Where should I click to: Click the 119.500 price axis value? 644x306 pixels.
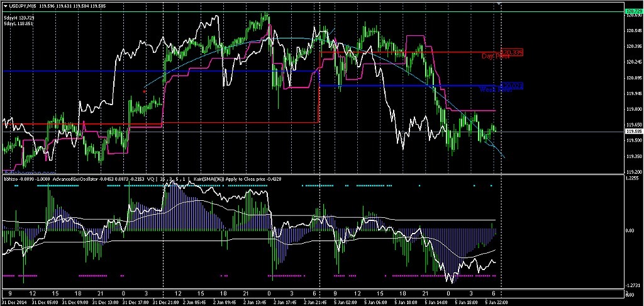[634, 140]
